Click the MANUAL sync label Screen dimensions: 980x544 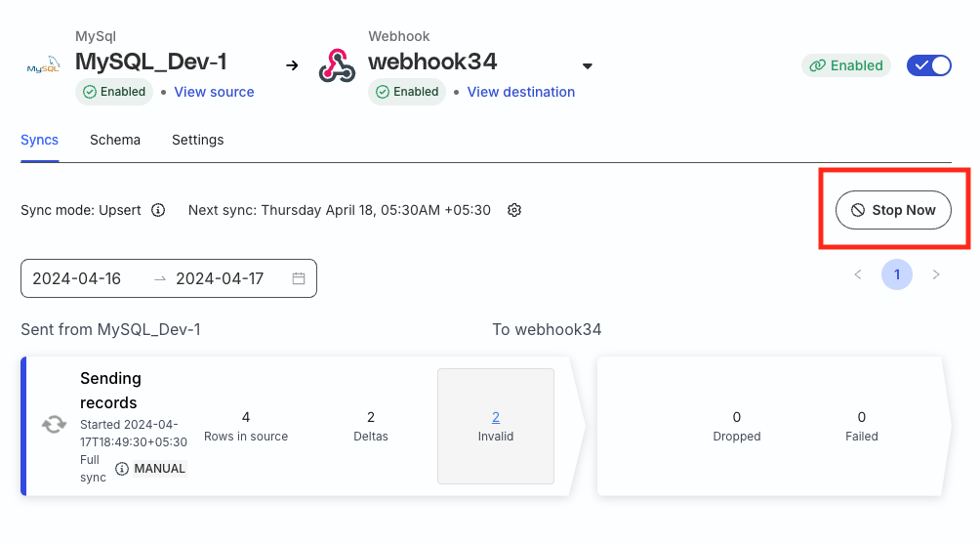coord(159,469)
